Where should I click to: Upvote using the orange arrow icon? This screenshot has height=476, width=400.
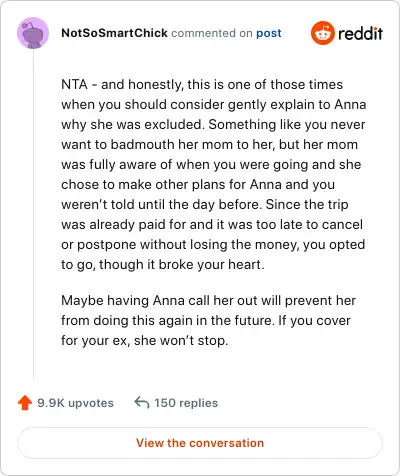[25, 403]
